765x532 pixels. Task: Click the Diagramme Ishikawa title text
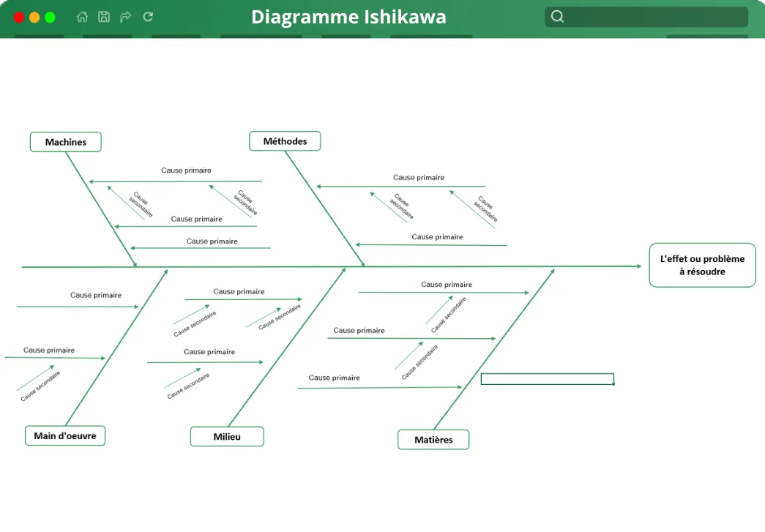348,17
